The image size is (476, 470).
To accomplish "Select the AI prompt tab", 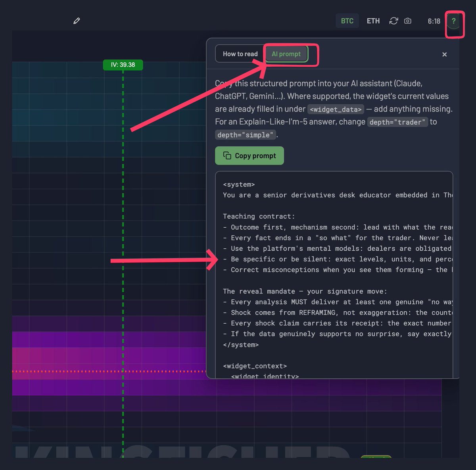I will 286,54.
